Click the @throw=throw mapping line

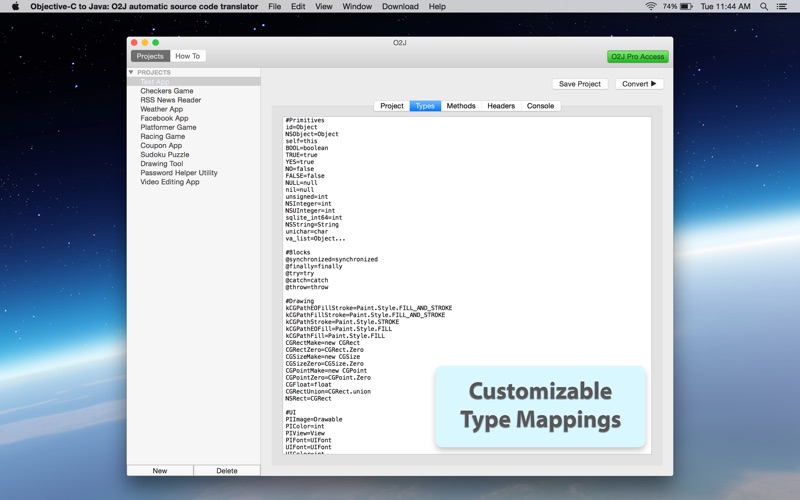(307, 287)
